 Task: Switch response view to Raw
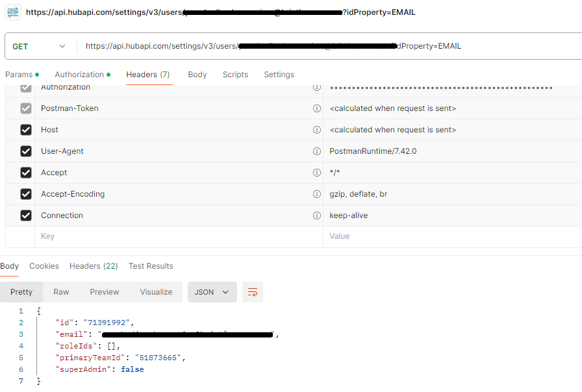[61, 292]
